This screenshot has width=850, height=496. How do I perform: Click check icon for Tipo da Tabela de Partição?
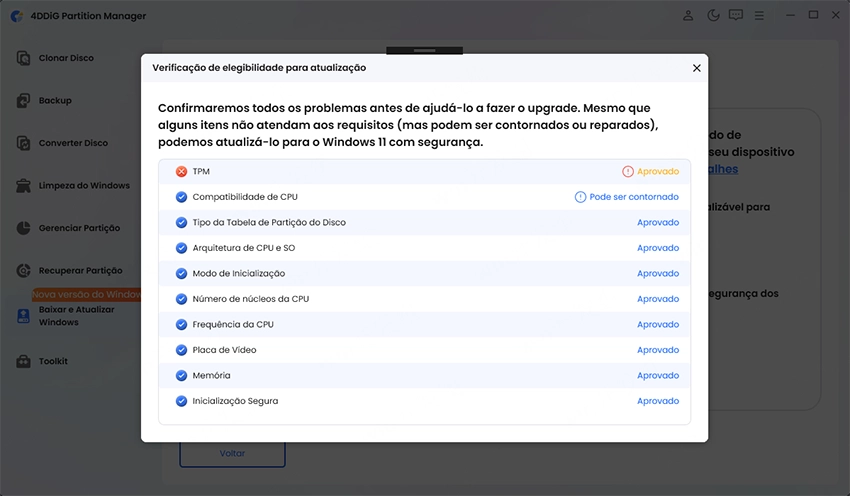coord(182,222)
